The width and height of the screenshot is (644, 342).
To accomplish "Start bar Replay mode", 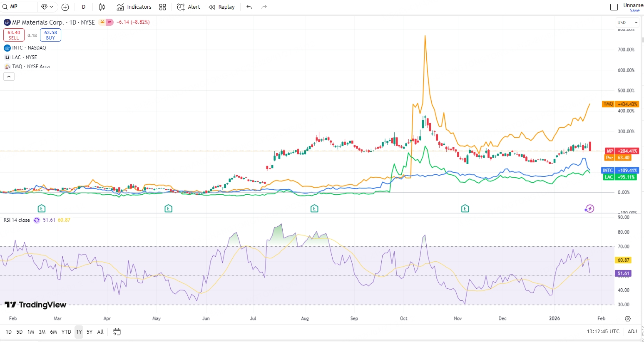I will (x=221, y=7).
